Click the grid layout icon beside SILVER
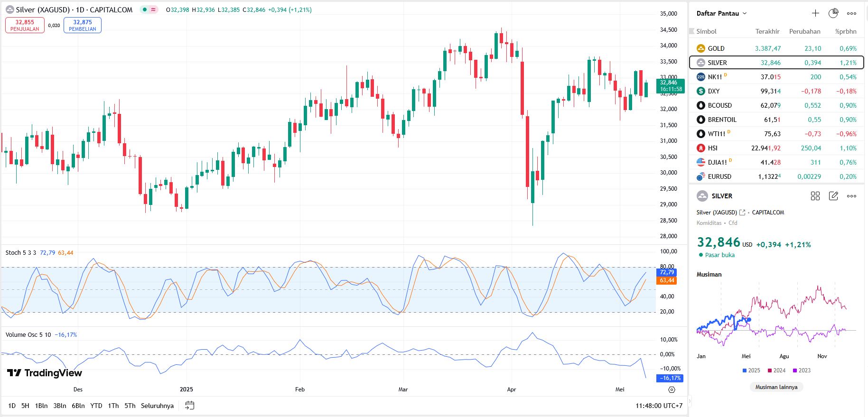 click(815, 196)
